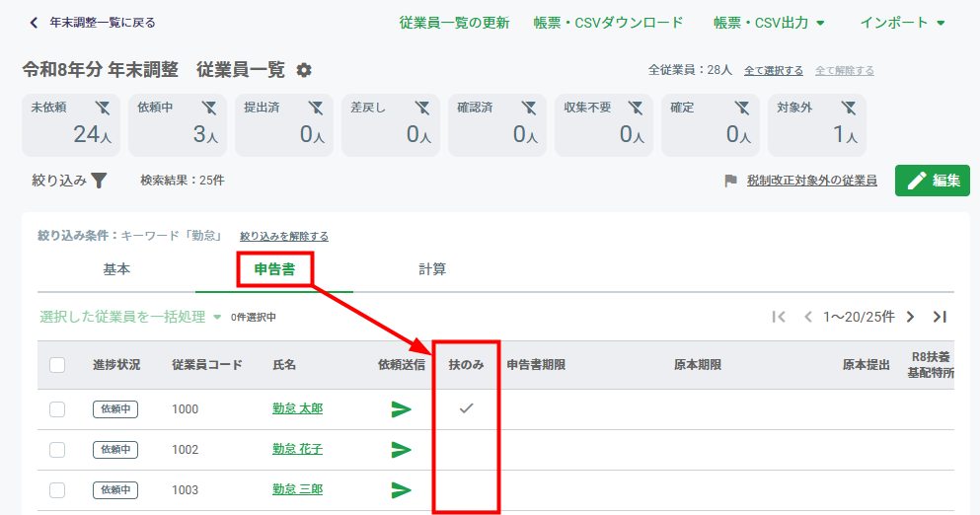Expand 帳票・CSV出力 dropdown

pyautogui.click(x=770, y=23)
